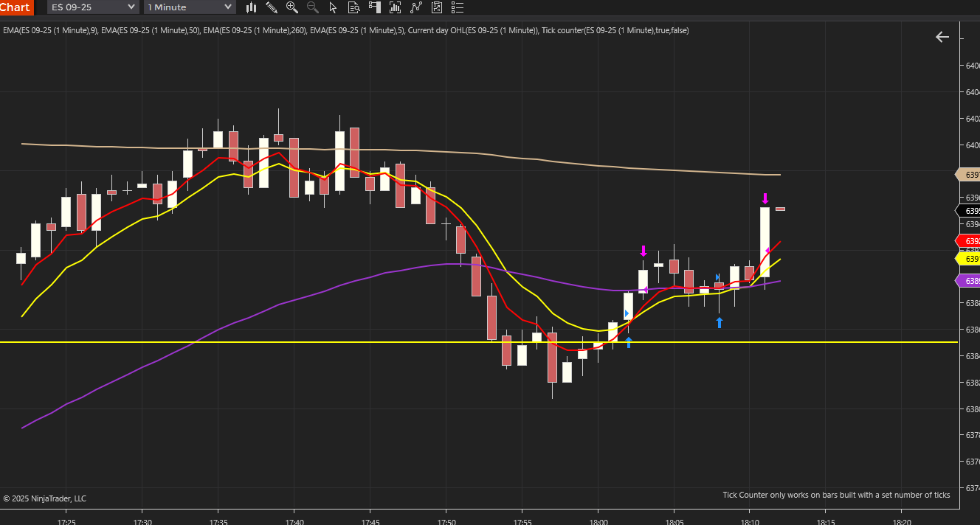Select the magenta down arrow above 18:03 bar
The width and height of the screenshot is (980, 525).
(x=643, y=251)
